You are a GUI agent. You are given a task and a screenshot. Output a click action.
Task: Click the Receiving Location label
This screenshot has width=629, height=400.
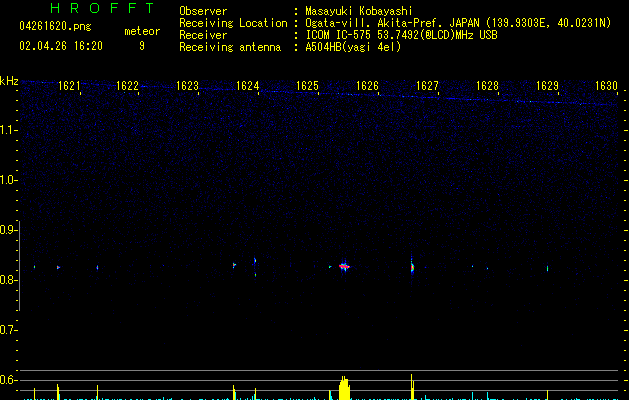coord(233,23)
